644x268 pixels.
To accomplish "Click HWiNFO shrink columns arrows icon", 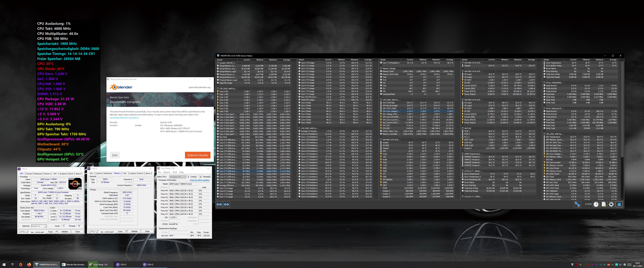I will (227, 204).
